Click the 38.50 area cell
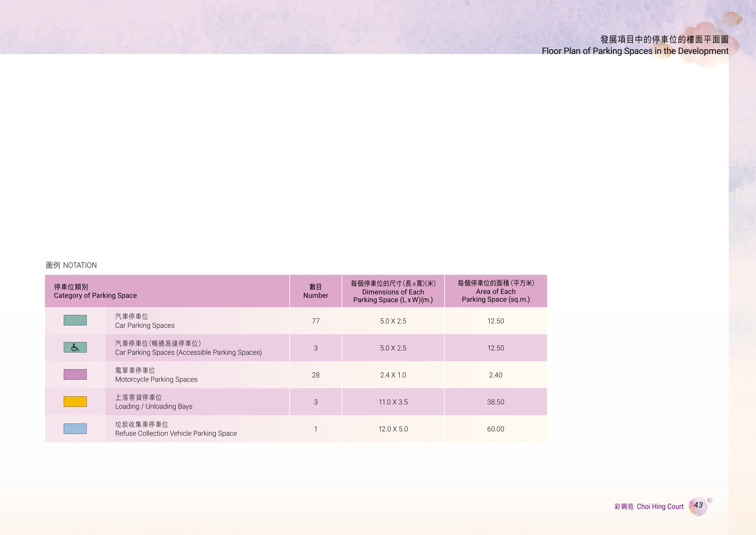This screenshot has width=756, height=535. click(495, 402)
